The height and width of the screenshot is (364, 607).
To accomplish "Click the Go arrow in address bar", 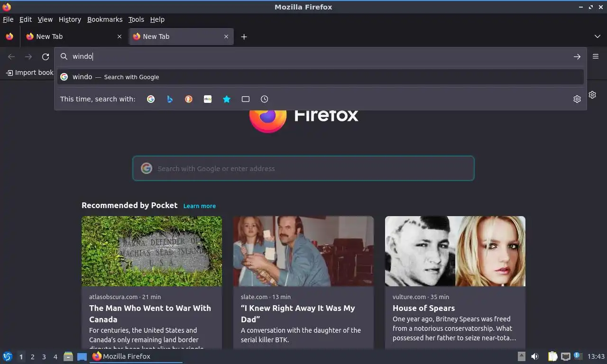I will (x=577, y=56).
